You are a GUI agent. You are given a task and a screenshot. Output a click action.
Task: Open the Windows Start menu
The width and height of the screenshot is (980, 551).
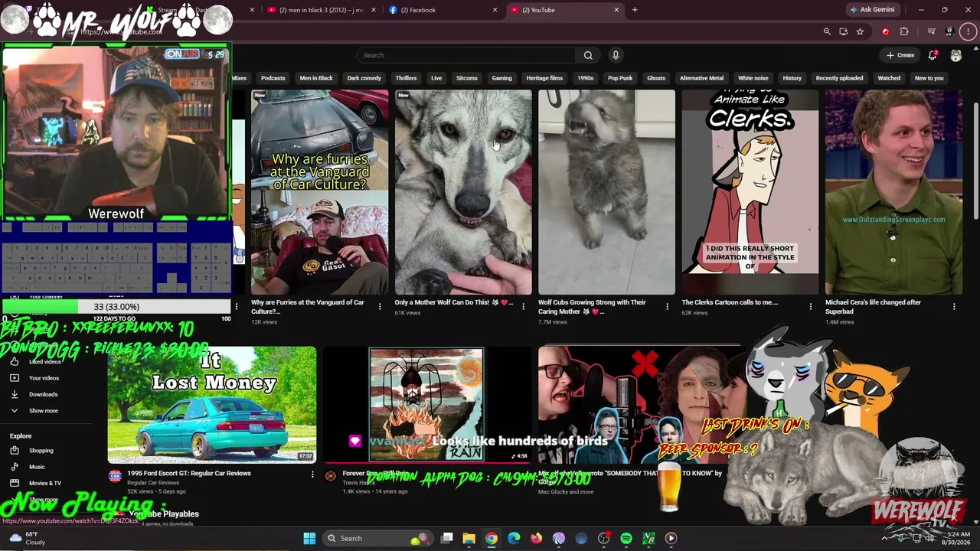pyautogui.click(x=309, y=538)
